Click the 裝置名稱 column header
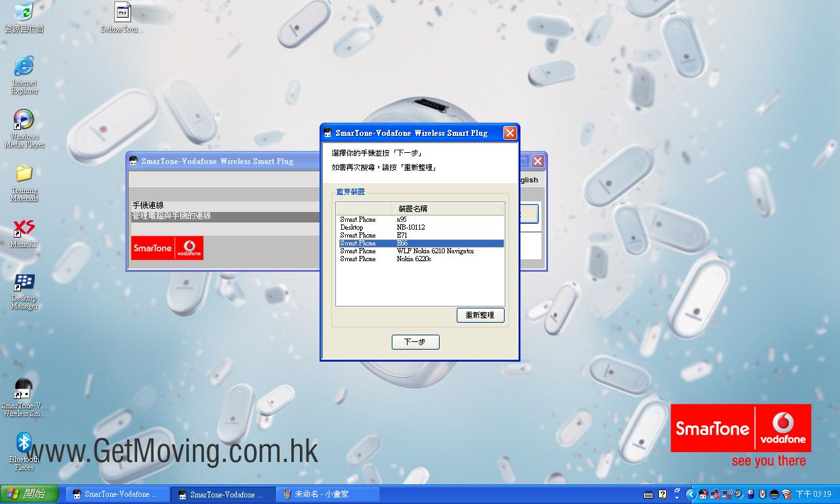The height and width of the screenshot is (504, 840). tap(413, 209)
